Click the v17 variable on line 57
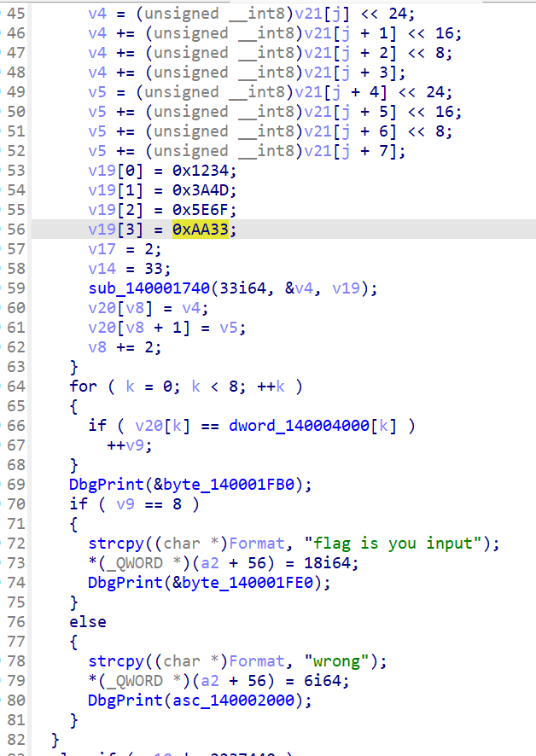The height and width of the screenshot is (756, 536). (102, 249)
